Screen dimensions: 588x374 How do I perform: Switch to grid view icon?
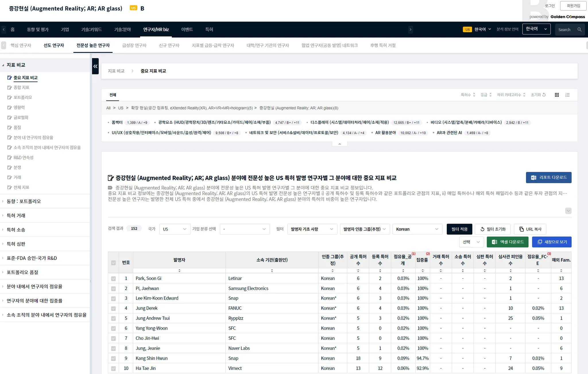point(557,95)
